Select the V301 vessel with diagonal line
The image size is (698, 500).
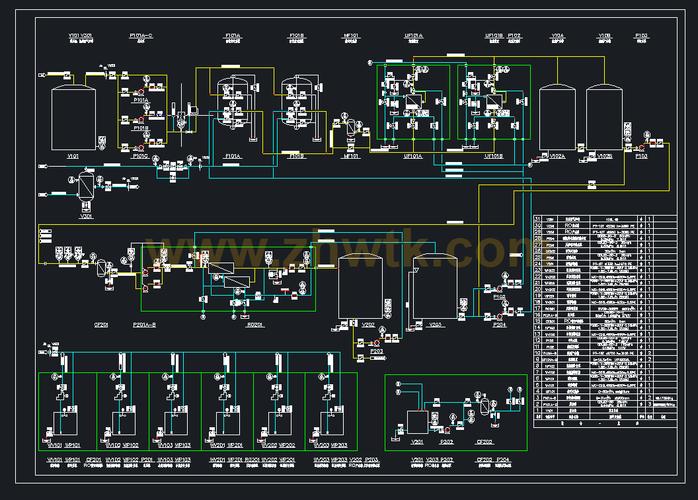[x=86, y=186]
